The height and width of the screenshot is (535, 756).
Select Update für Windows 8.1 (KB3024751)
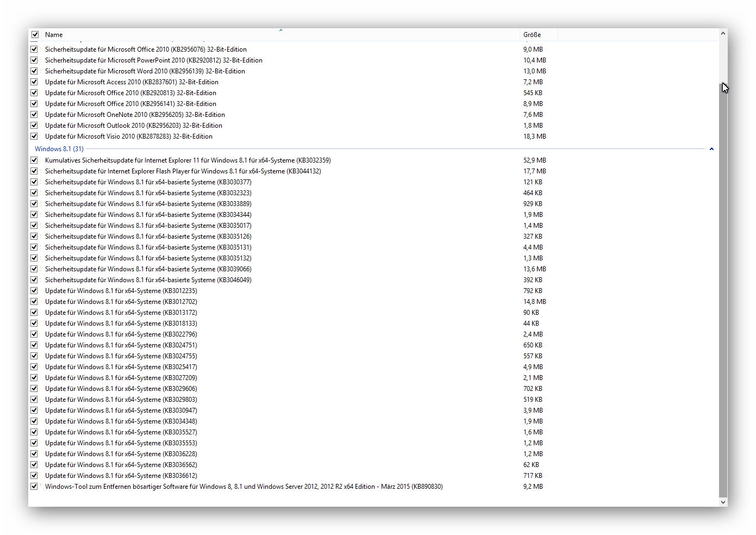point(121,345)
